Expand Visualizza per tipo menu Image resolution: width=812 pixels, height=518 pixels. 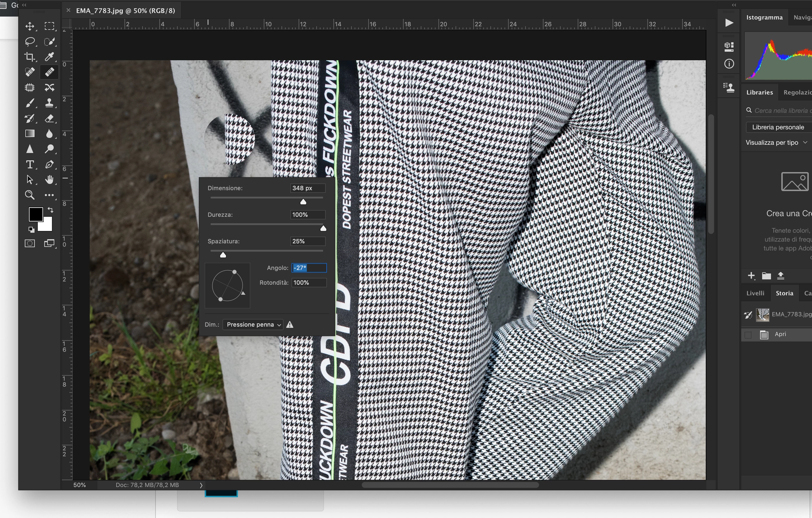[x=776, y=142]
